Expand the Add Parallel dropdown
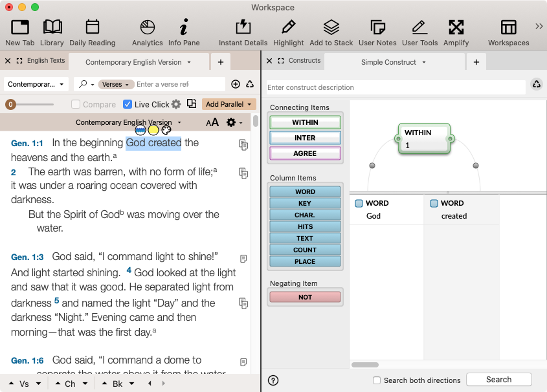Image resolution: width=547 pixels, height=392 pixels. pos(229,104)
